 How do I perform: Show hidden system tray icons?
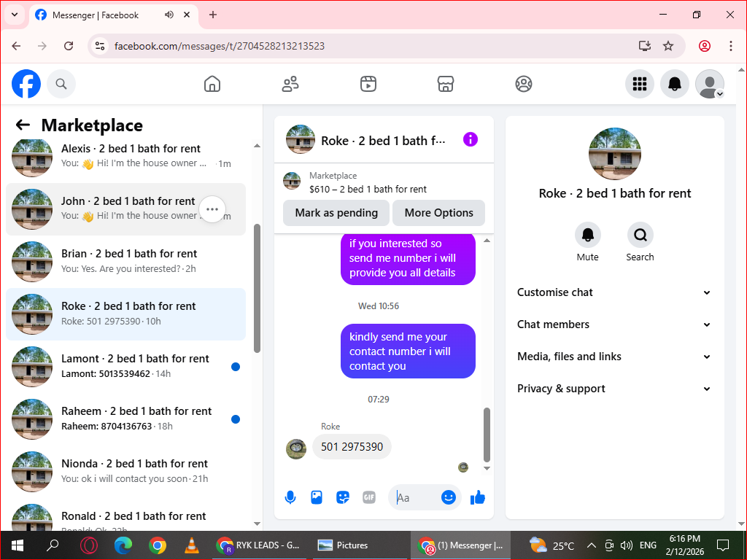(591, 545)
